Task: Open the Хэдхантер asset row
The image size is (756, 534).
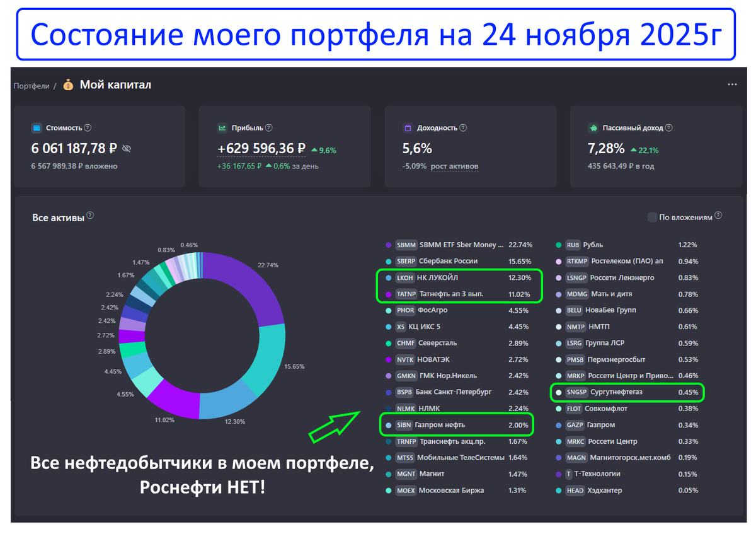Action: (627, 490)
